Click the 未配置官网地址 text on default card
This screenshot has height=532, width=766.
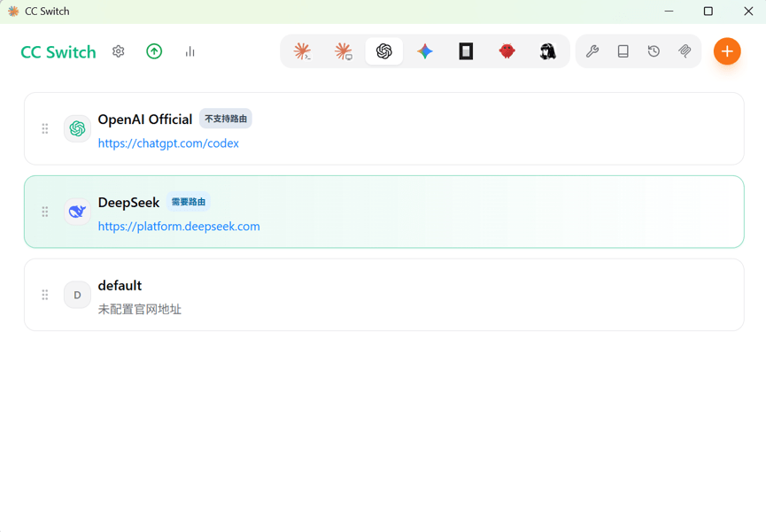point(140,309)
